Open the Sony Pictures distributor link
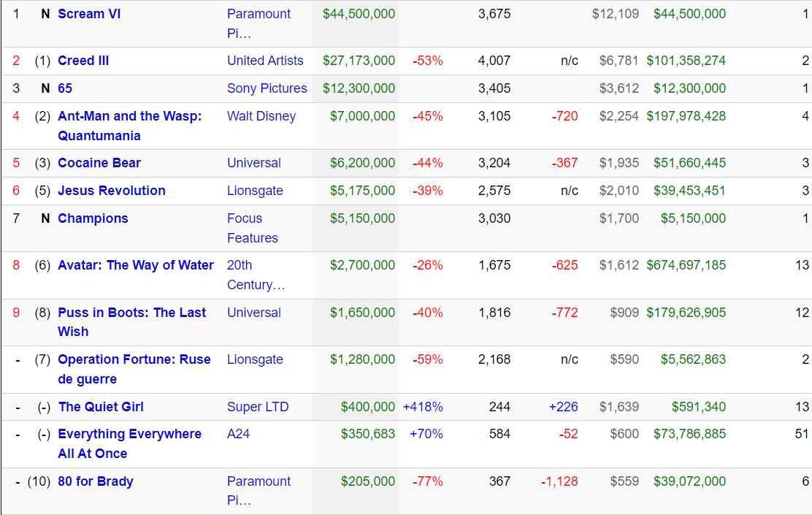This screenshot has height=515, width=812. 267,88
